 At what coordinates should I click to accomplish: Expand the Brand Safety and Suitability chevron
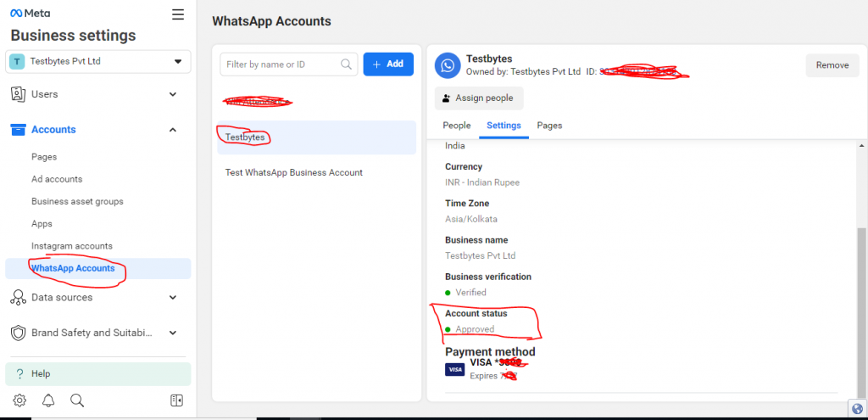point(173,333)
